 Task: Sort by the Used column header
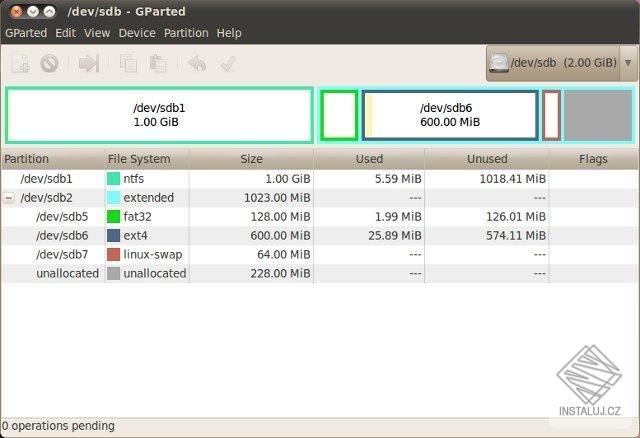[x=369, y=159]
